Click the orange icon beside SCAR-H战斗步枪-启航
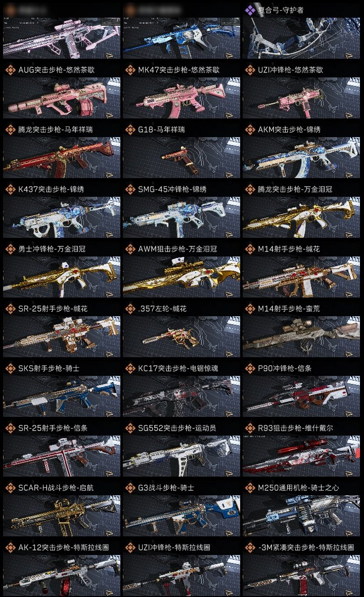The width and height of the screenshot is (364, 597). [10, 488]
